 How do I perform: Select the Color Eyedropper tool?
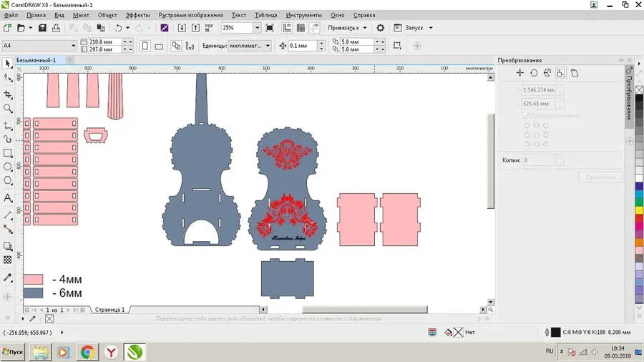pos(7,278)
